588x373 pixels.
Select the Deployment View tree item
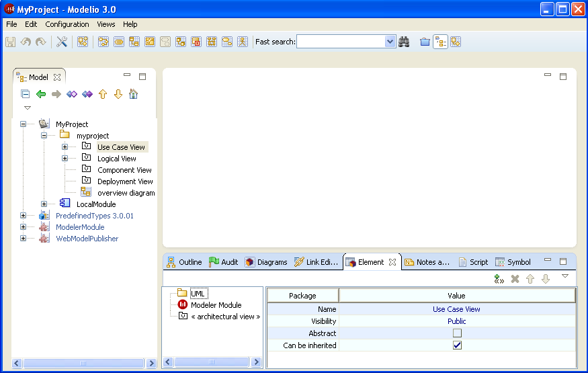(x=125, y=181)
